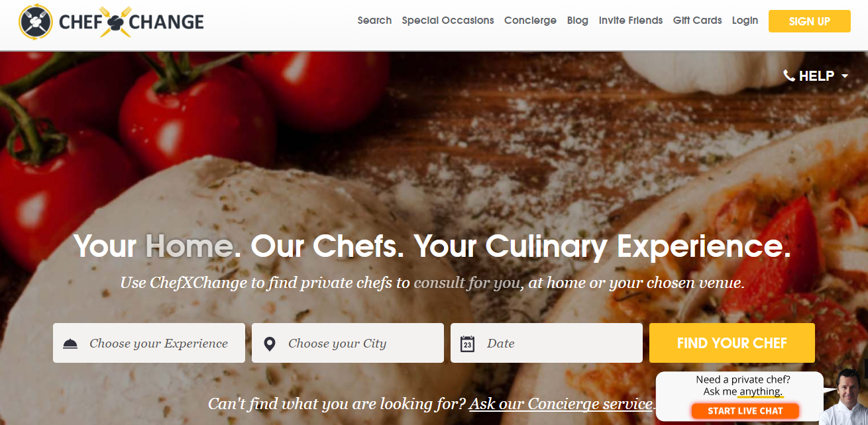Click the cloche icon in the Experience field

(x=70, y=344)
